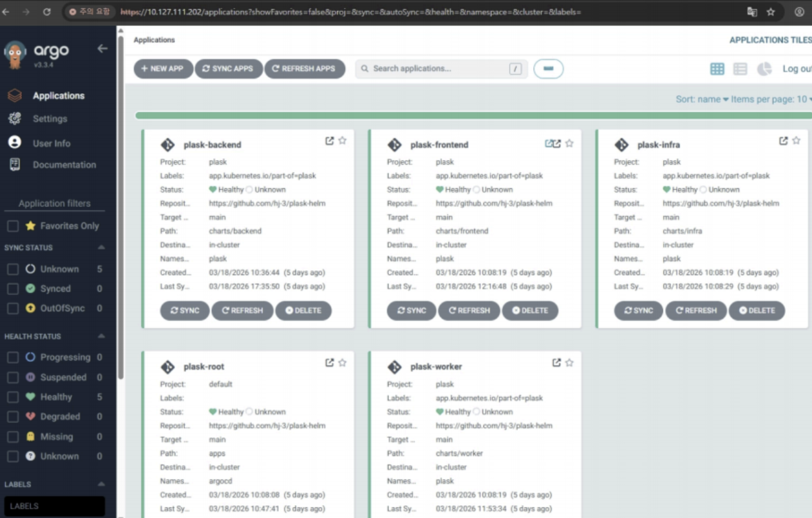Switch to the tiles grid view icon
The width and height of the screenshot is (812, 518).
point(717,69)
